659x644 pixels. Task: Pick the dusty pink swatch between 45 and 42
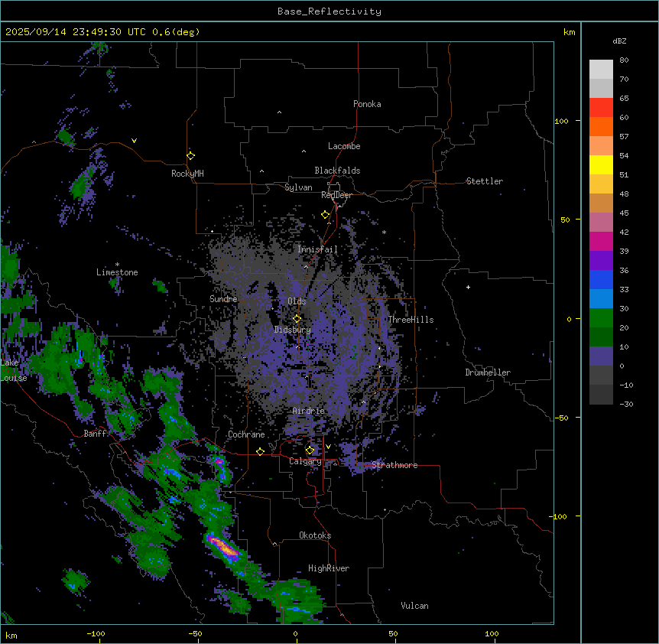(x=601, y=223)
